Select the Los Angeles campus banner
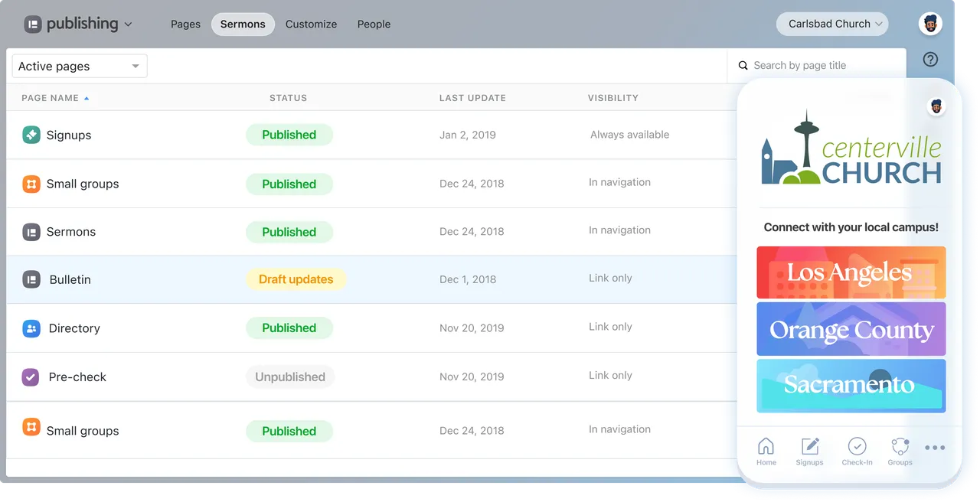The image size is (980, 502). (851, 272)
